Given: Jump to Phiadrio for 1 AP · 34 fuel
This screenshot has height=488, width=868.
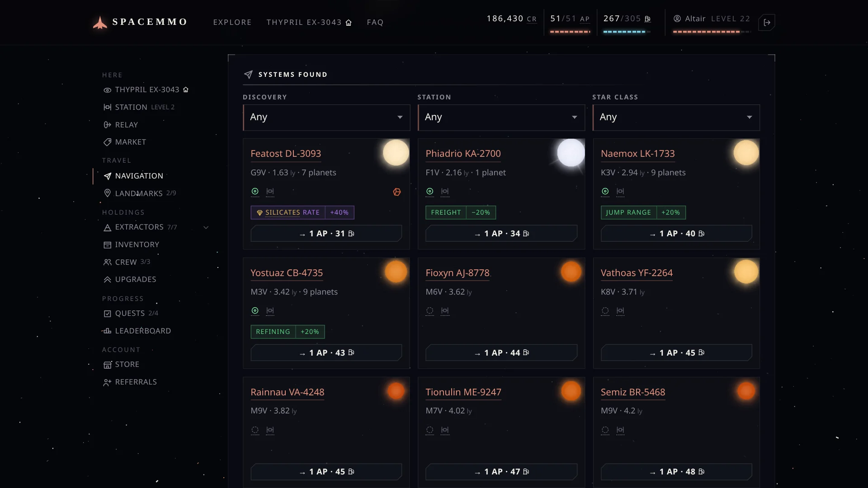Looking at the screenshot, I should point(501,234).
